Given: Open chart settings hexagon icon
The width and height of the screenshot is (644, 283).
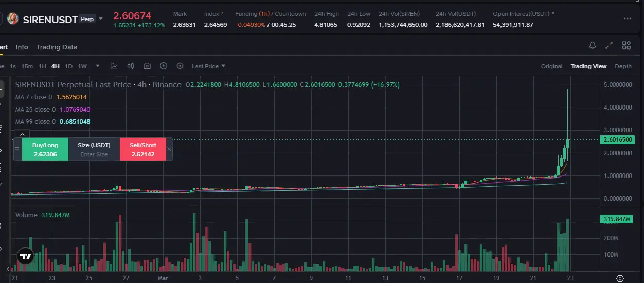Looking at the screenshot, I should tap(180, 66).
